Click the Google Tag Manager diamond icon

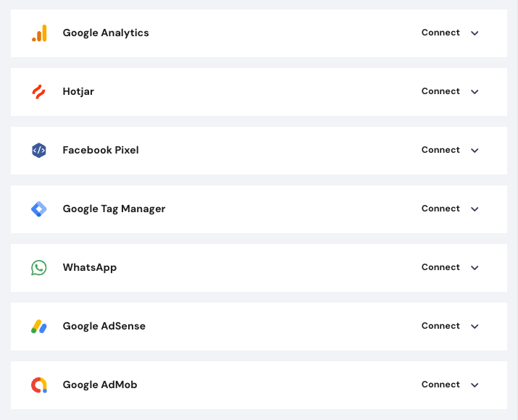(39, 209)
